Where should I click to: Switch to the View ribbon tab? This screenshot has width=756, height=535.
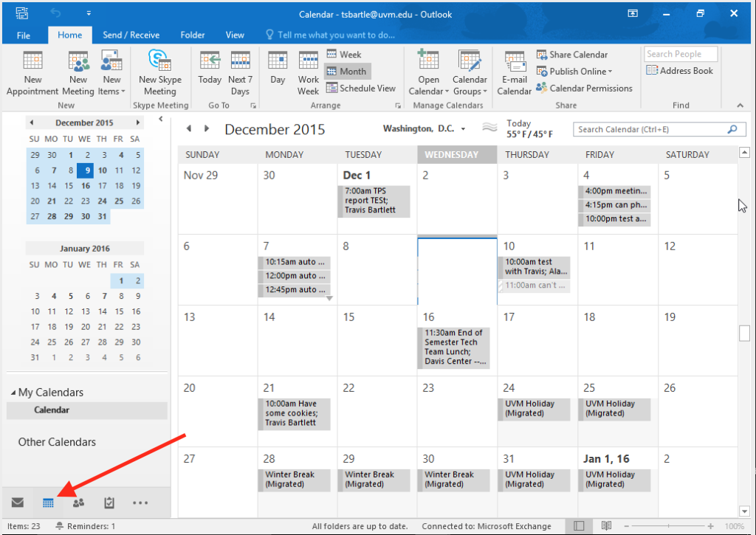coord(235,35)
